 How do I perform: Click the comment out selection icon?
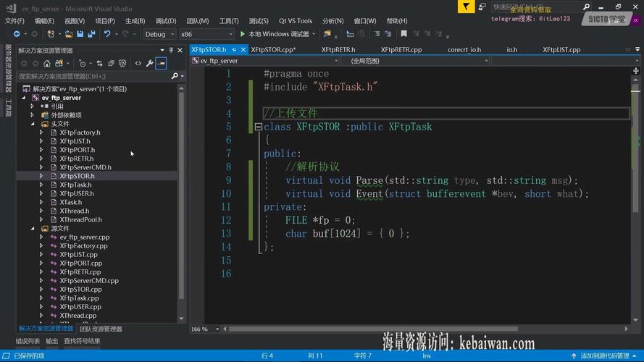point(377,34)
